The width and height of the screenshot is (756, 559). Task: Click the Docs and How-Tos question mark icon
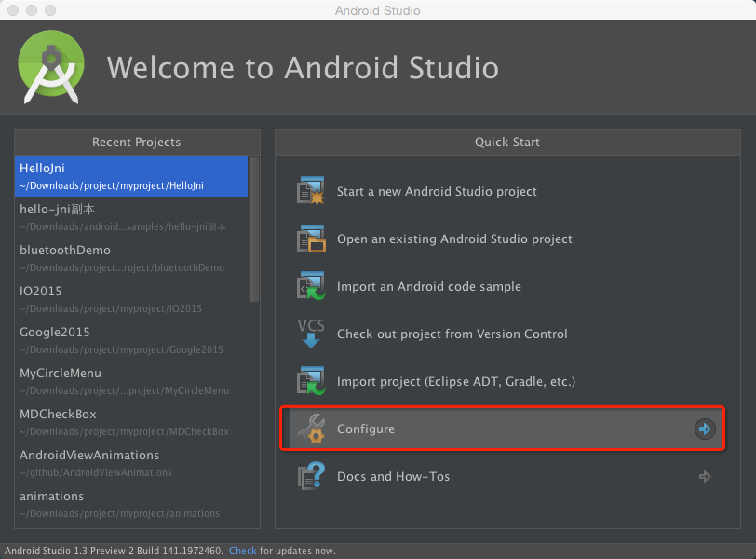tap(311, 476)
